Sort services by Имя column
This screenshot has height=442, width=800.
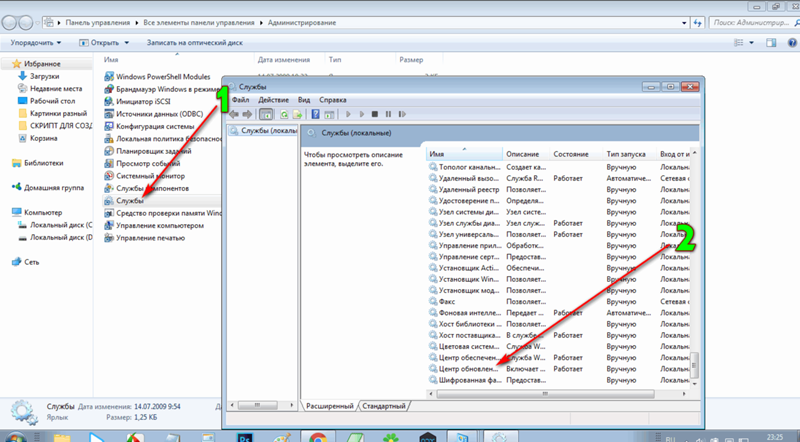pyautogui.click(x=464, y=154)
